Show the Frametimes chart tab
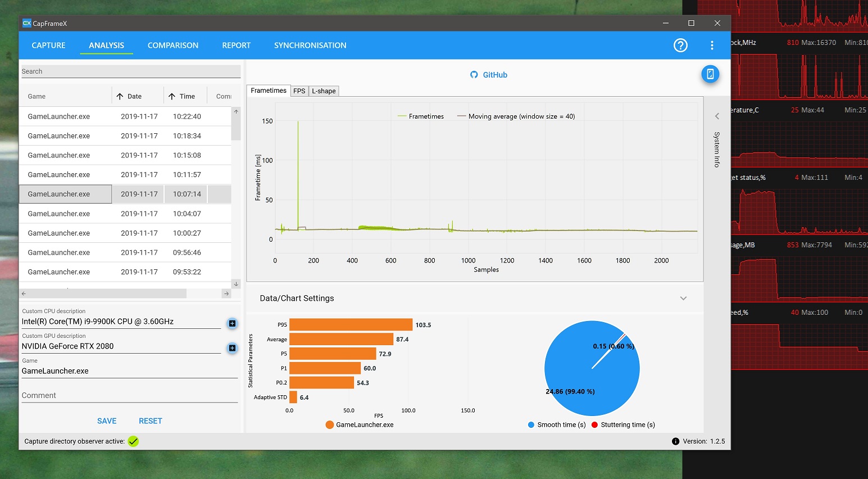The height and width of the screenshot is (479, 868). pos(269,91)
